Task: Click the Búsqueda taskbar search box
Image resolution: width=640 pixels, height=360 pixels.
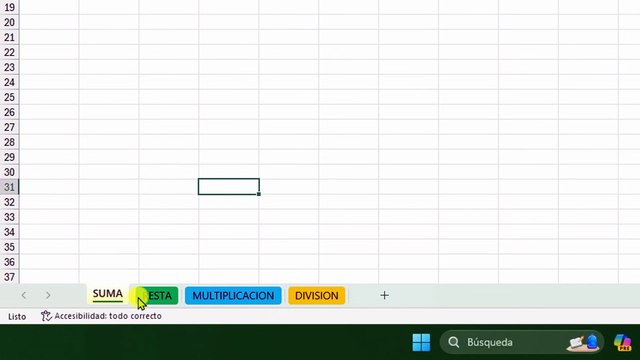Action: point(522,342)
